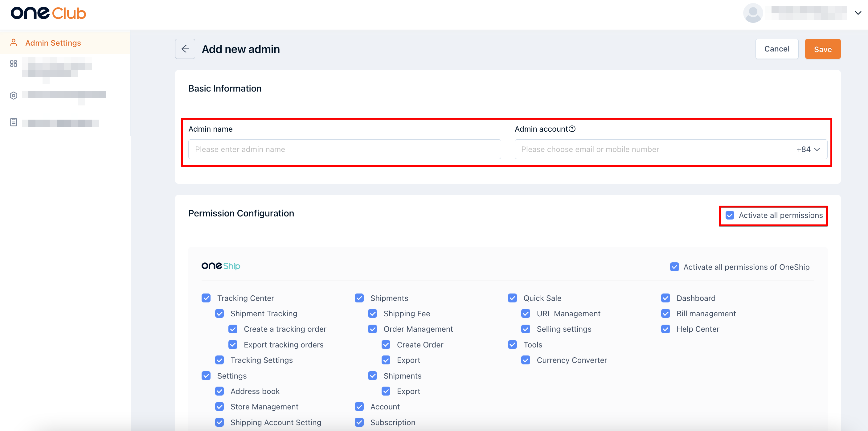Screen dimensions: 868x431
Task: Open the OneClub logo home link
Action: [x=48, y=13]
